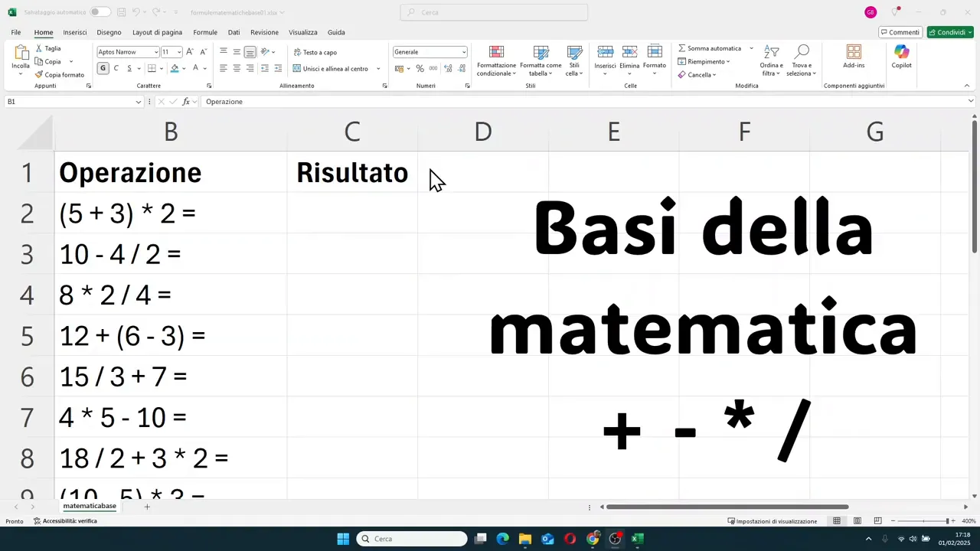Click the Name Box showing B1

73,102
